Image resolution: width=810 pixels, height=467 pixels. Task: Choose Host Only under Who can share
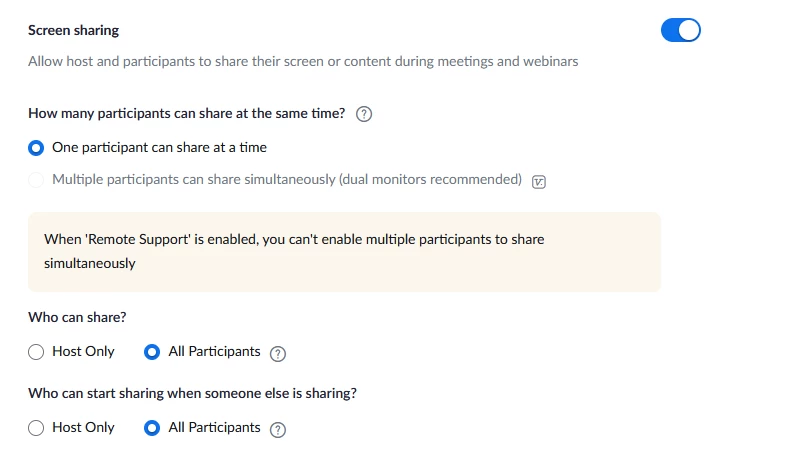click(36, 352)
